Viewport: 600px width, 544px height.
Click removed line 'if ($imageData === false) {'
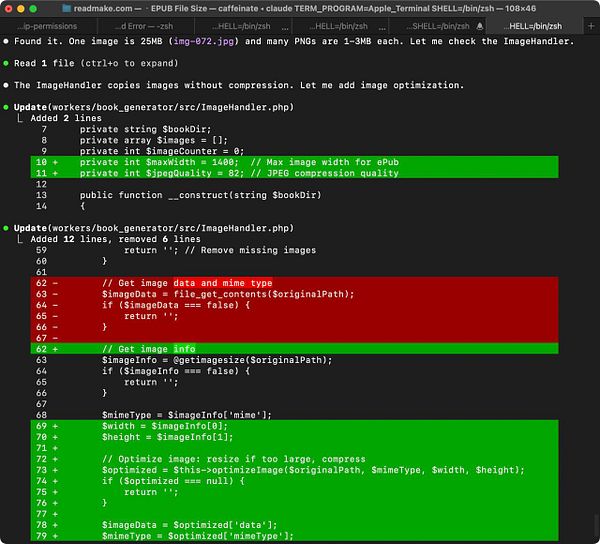pyautogui.click(x=176, y=305)
